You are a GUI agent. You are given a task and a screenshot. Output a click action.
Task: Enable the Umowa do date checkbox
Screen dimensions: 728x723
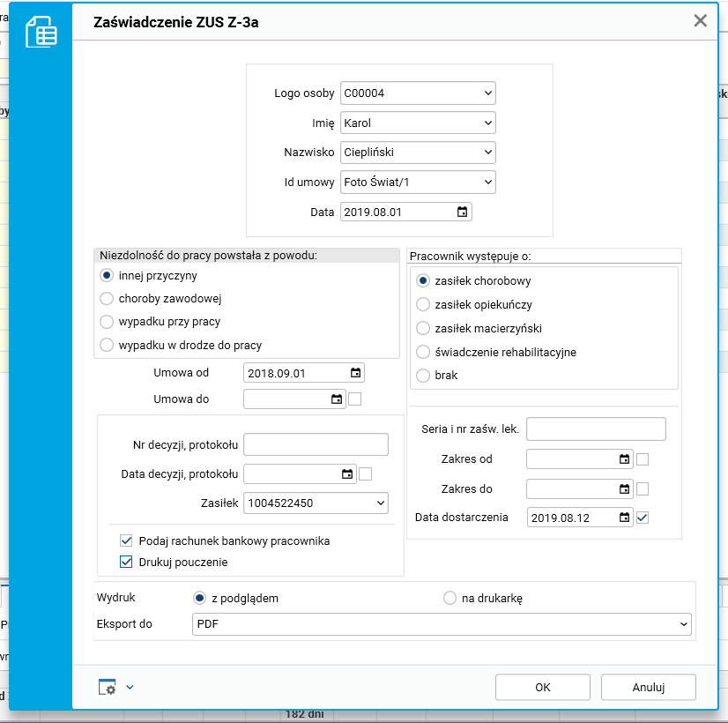tap(354, 399)
